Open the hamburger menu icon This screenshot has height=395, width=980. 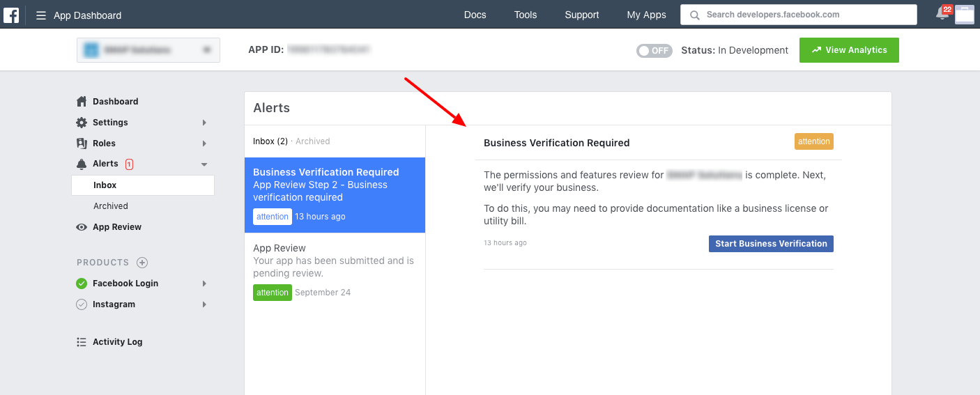click(41, 15)
